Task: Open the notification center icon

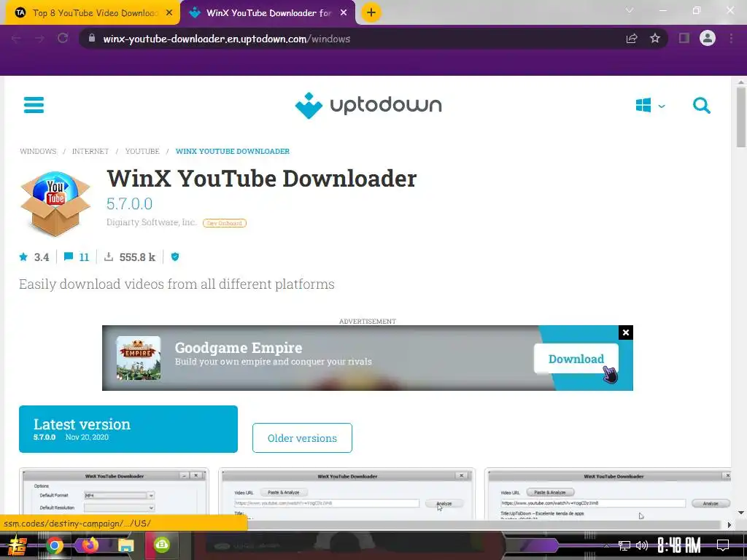Action: tap(723, 545)
